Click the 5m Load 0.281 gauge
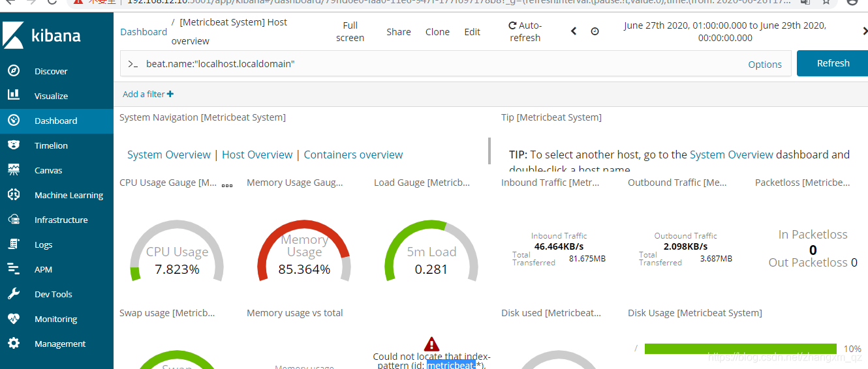868x369 pixels. [431, 251]
